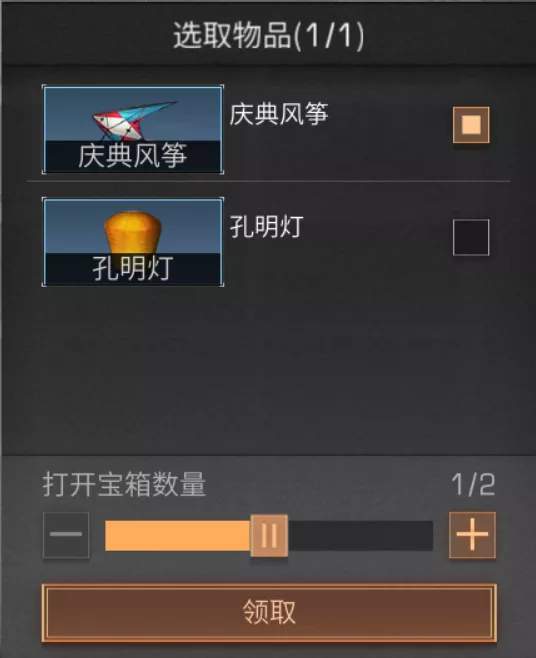This screenshot has width=536, height=658.
Task: Decrease chest count with the minus icon
Action: [x=66, y=535]
